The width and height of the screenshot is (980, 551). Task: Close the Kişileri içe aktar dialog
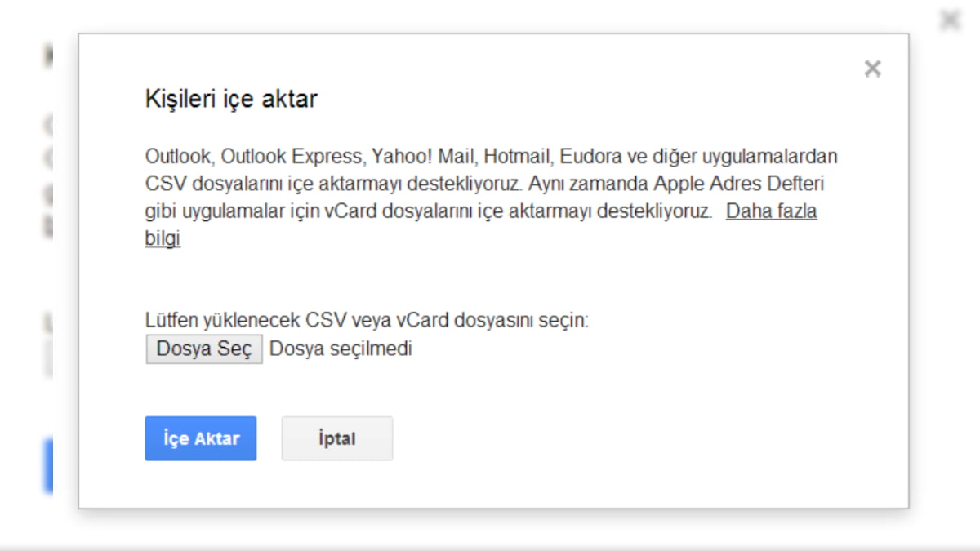pyautogui.click(x=872, y=69)
